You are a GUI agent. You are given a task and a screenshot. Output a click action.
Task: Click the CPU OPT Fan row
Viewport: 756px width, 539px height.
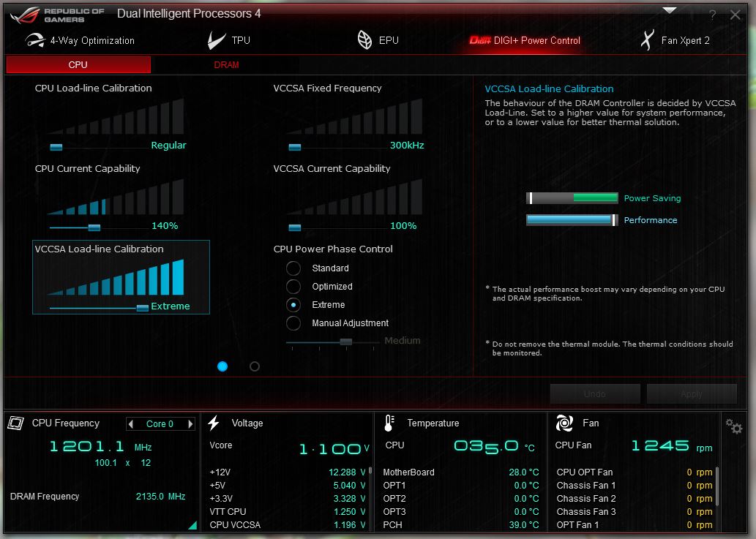coord(635,472)
